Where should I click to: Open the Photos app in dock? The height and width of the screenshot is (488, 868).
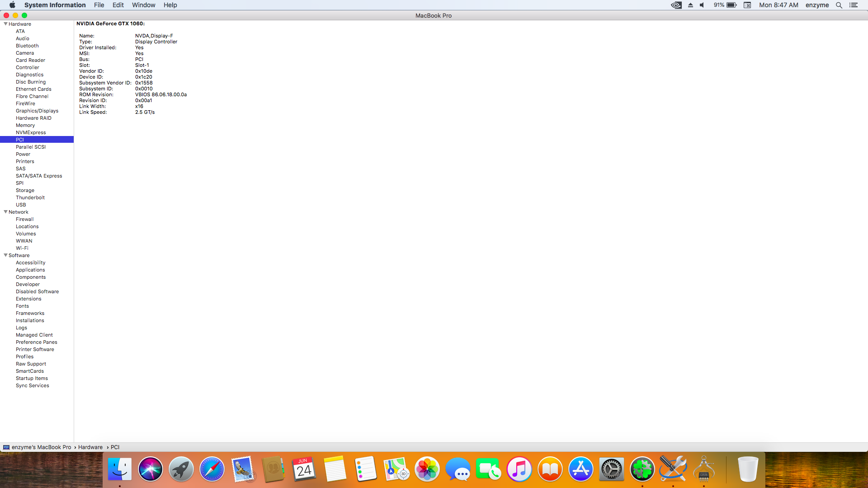pyautogui.click(x=427, y=469)
